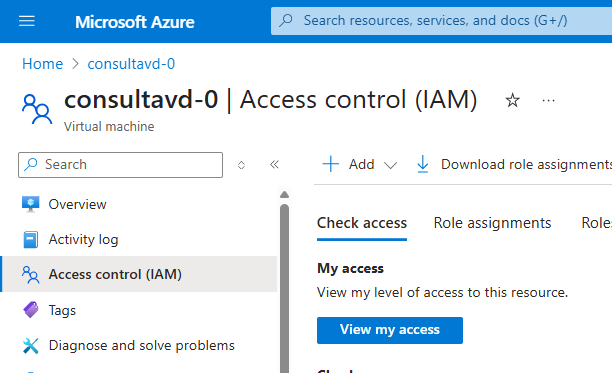This screenshot has height=373, width=612.
Task: Select the Check access tab
Action: [x=362, y=223]
